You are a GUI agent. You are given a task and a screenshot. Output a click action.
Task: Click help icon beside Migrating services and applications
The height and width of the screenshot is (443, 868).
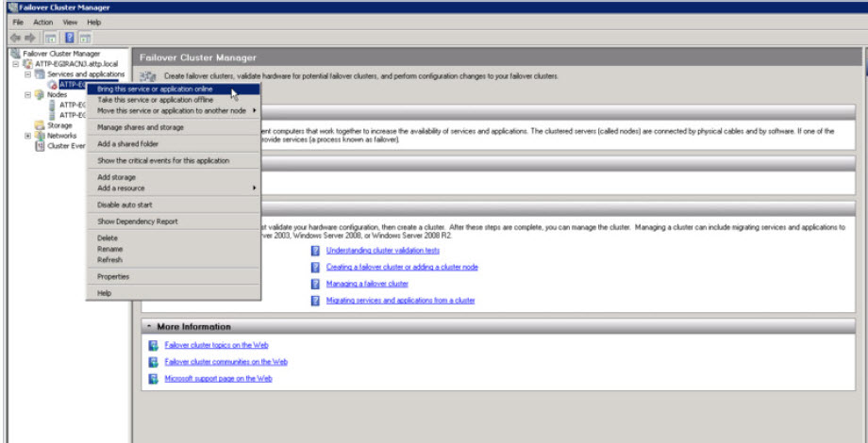tap(315, 301)
